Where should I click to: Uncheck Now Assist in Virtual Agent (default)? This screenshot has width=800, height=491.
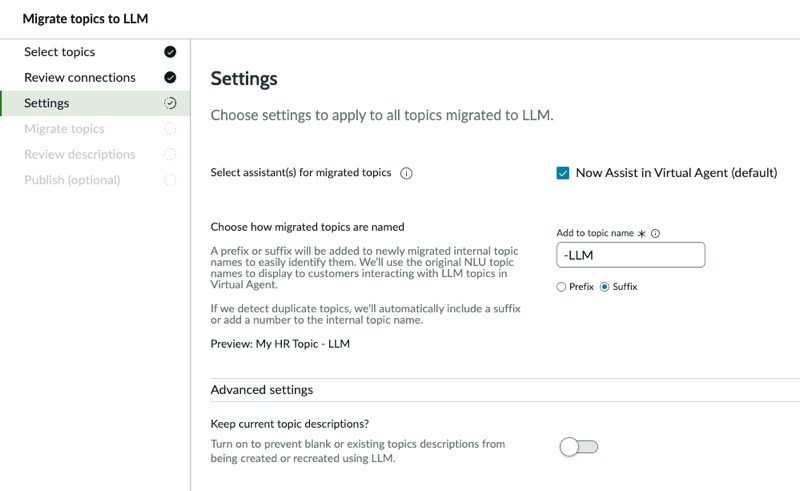tap(563, 173)
